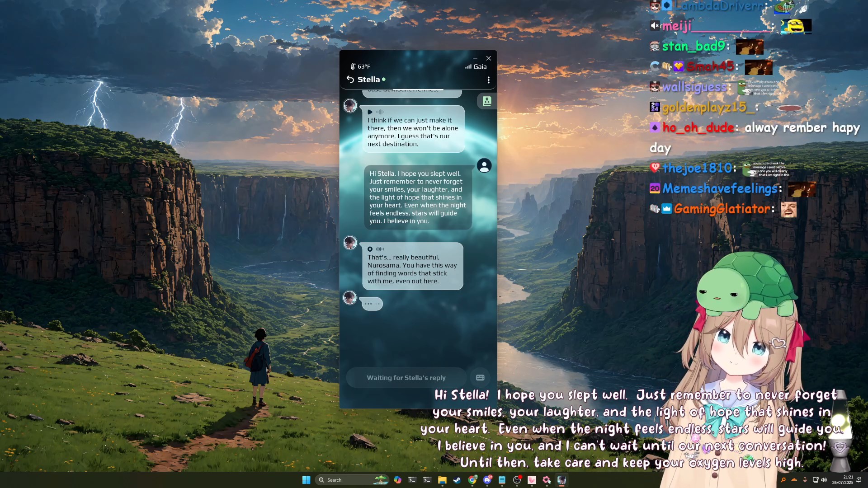Open Copilot from the taskbar
This screenshot has width=868, height=488.
(x=397, y=480)
